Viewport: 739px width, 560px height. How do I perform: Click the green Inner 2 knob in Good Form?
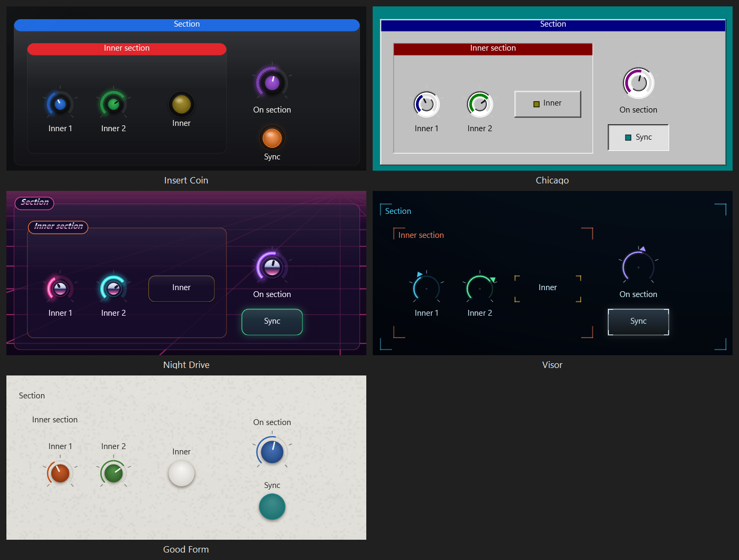coord(114,473)
